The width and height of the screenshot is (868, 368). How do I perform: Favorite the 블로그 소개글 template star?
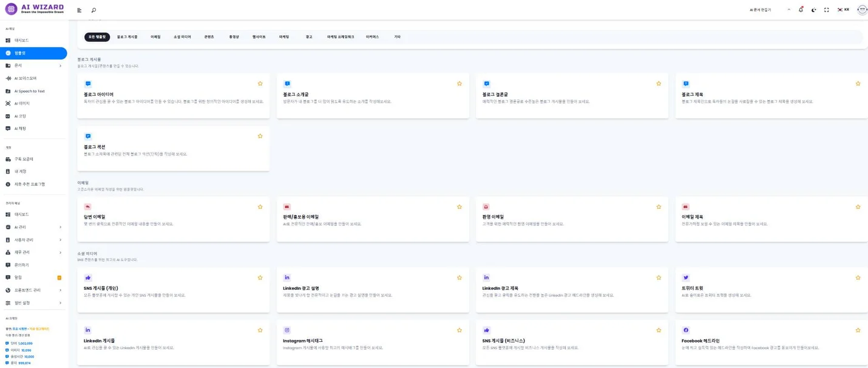[459, 84]
